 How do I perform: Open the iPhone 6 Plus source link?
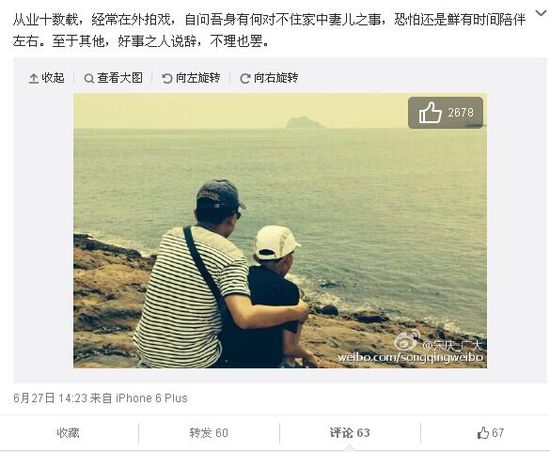[x=152, y=398]
